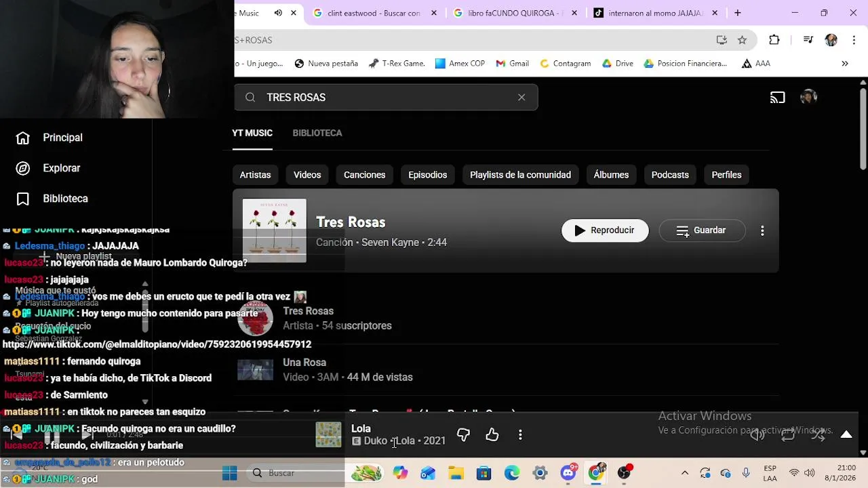
Task: Open a new Chrome tab
Action: pos(738,13)
